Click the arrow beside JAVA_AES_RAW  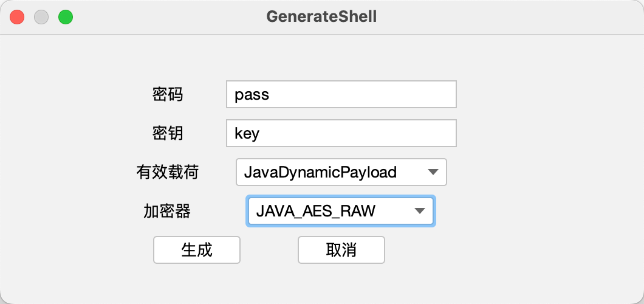(419, 211)
